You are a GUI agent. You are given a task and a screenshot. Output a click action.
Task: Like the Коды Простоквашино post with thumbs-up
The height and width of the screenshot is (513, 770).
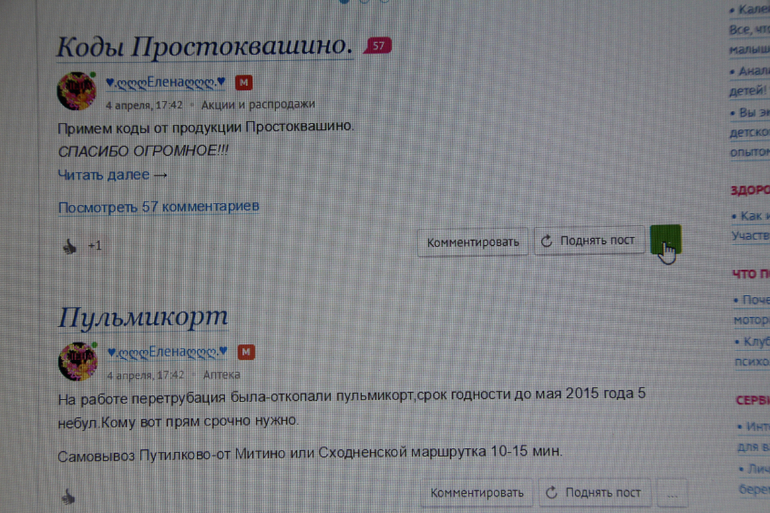[69, 246]
